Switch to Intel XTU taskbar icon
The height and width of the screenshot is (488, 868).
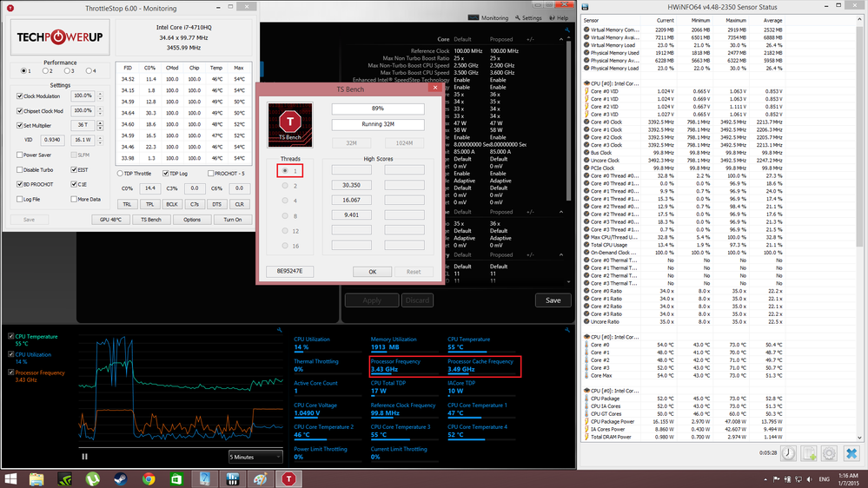point(205,479)
